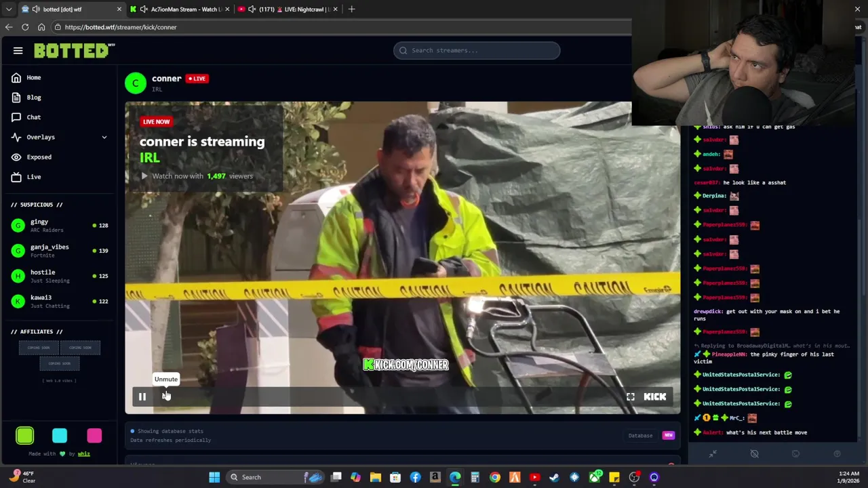Select the pink theme swatch

(x=94, y=436)
